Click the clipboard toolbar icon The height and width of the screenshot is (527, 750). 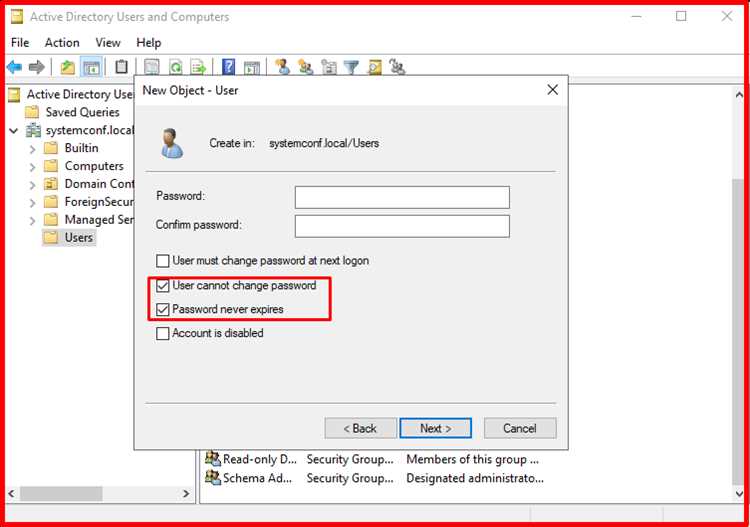pos(121,66)
